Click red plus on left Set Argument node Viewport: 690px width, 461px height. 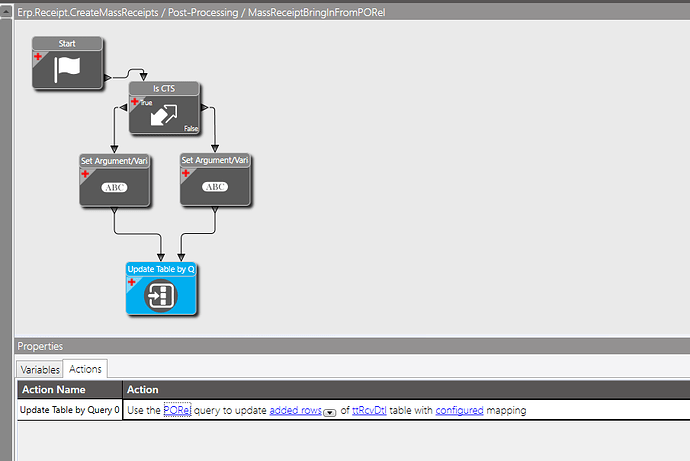pyautogui.click(x=85, y=174)
